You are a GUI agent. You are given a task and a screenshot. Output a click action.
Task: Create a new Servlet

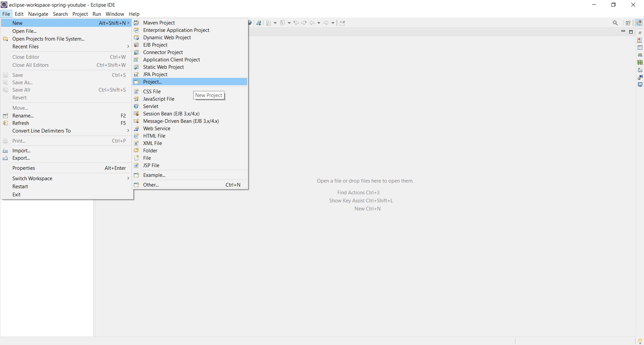pyautogui.click(x=190, y=106)
